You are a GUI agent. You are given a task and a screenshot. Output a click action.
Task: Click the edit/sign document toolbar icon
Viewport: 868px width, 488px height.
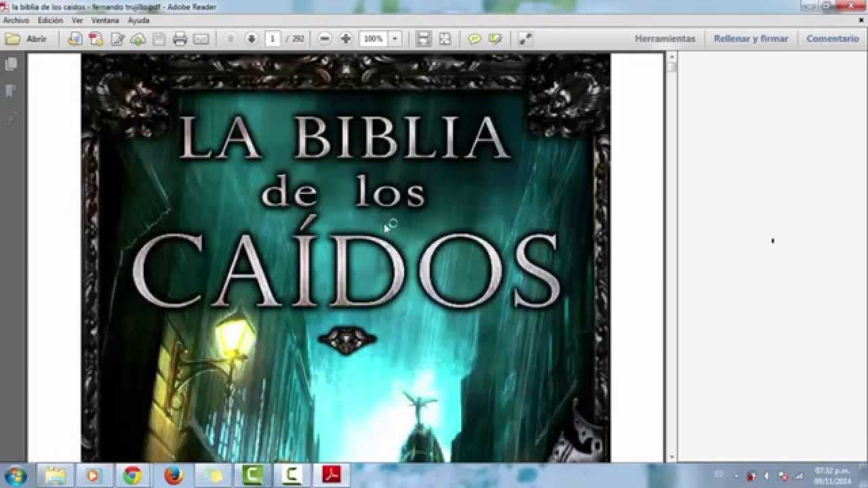tap(117, 39)
